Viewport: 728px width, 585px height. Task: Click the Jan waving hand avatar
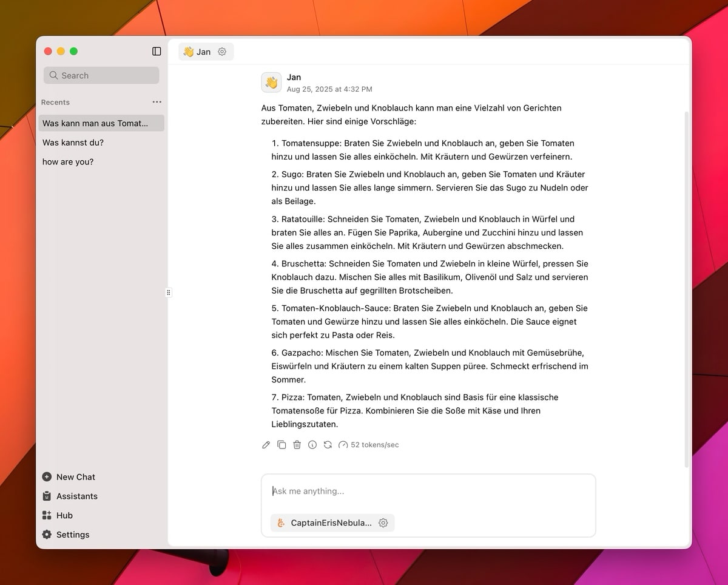click(271, 83)
